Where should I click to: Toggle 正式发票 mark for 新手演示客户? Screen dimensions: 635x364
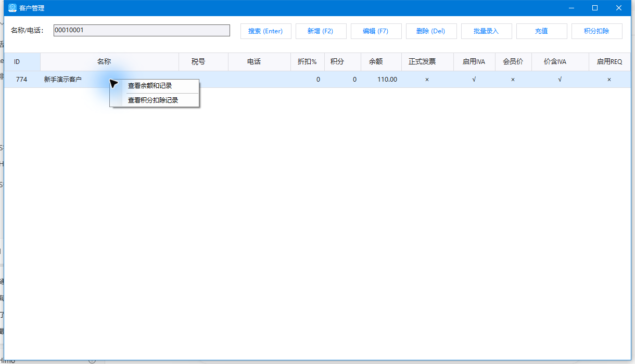[x=427, y=80]
